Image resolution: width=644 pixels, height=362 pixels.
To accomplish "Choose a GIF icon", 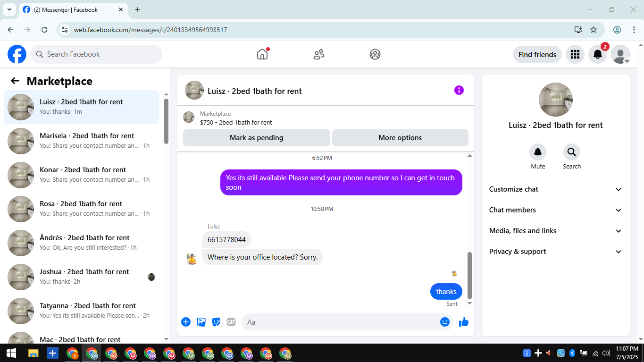I will [x=231, y=322].
